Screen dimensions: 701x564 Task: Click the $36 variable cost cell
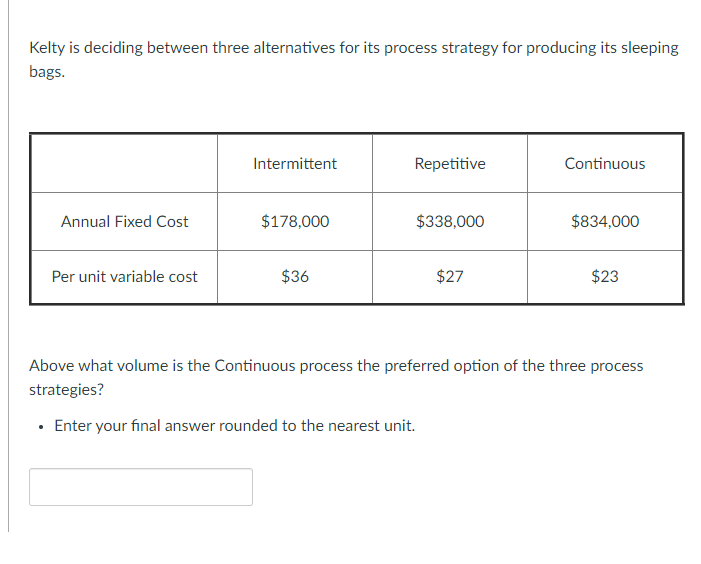(295, 277)
